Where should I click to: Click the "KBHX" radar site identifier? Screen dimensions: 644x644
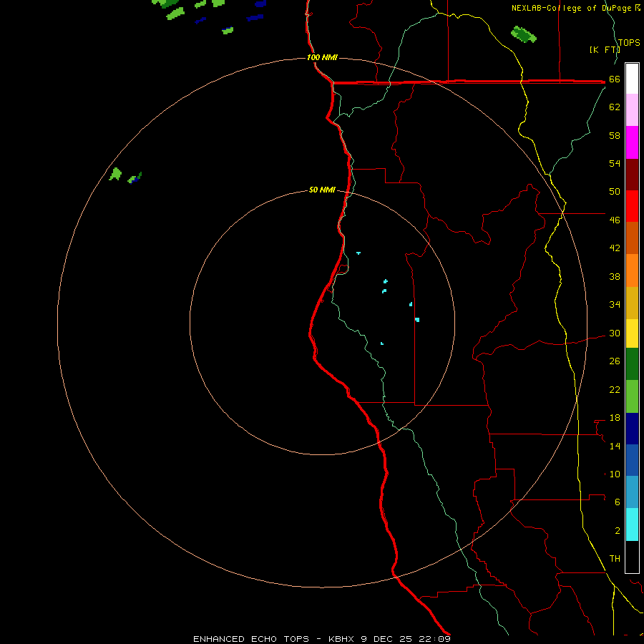click(341, 639)
